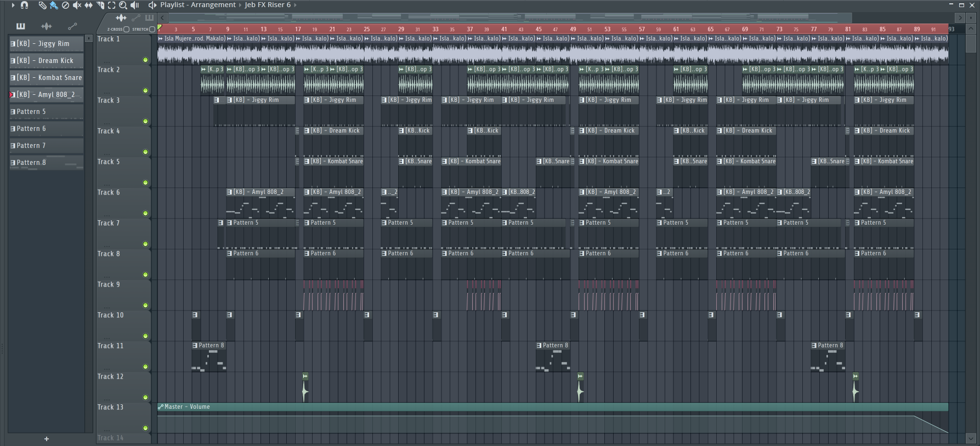Select the Zoom magnifier tool
Image resolution: width=980 pixels, height=446 pixels.
123,5
